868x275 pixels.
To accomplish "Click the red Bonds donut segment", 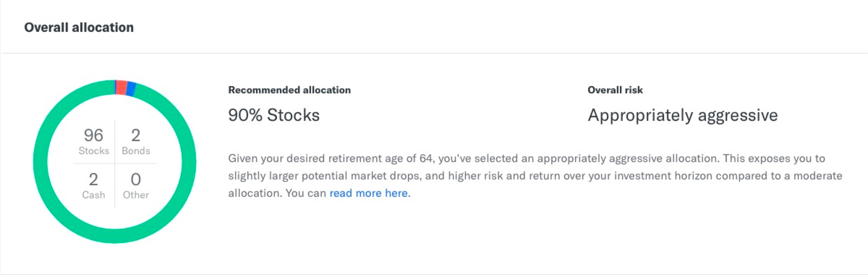I will pos(121,88).
